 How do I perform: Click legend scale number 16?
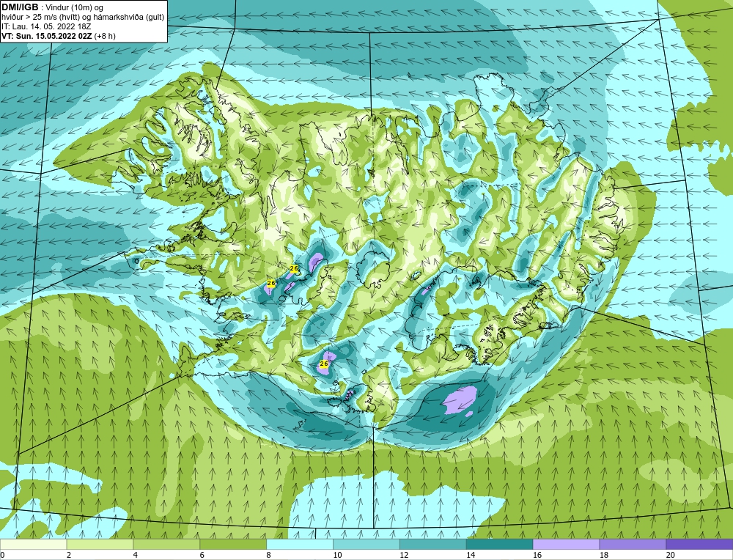click(x=537, y=555)
